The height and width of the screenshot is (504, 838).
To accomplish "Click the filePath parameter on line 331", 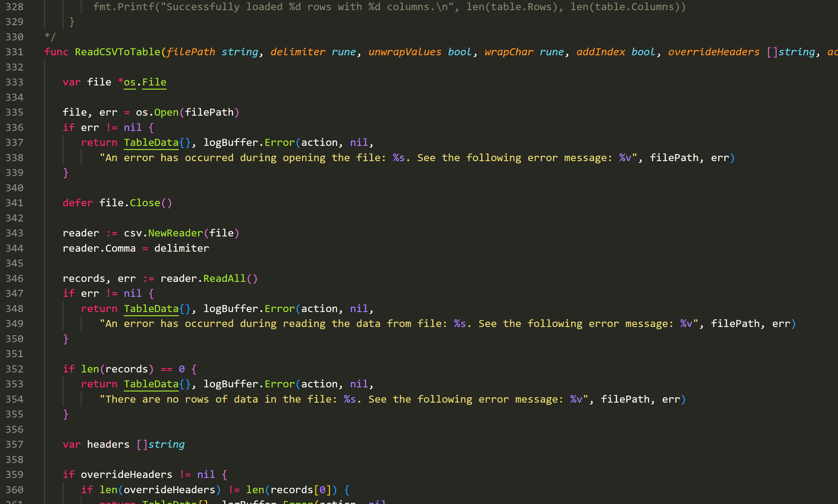I will 191,51.
